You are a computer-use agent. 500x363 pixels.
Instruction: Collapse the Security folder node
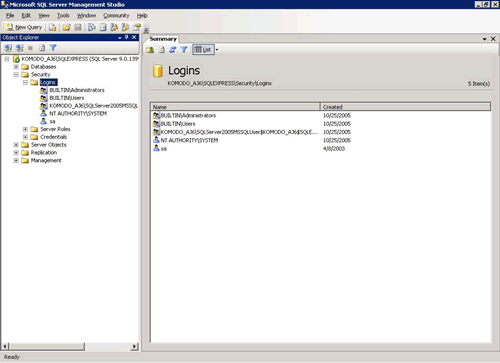click(16, 75)
